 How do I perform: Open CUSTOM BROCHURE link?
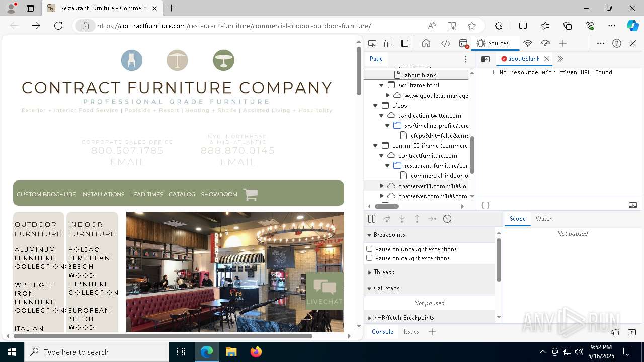46,194
